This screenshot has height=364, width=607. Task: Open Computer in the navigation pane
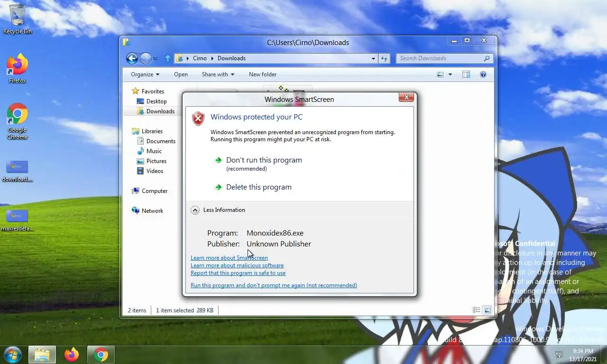coord(150,191)
